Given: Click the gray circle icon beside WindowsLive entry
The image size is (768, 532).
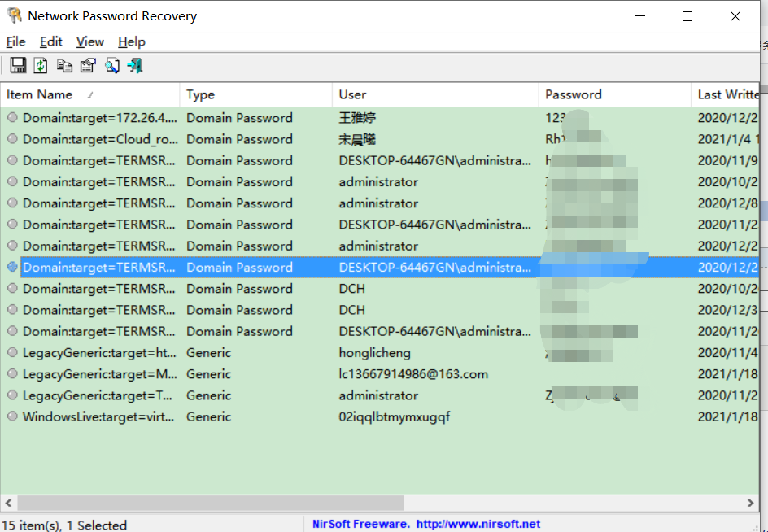Looking at the screenshot, I should click(x=9, y=416).
